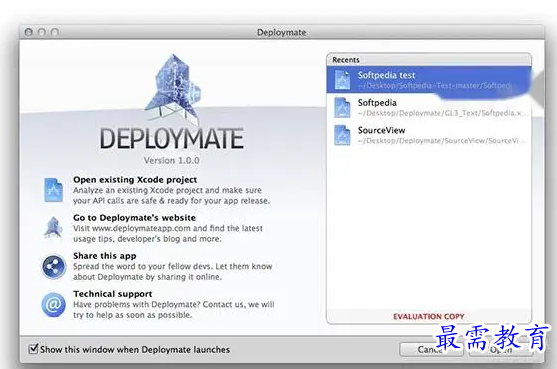This screenshot has height=369, width=557.
Task: Uncheck Show this window when Deploymate launches
Action: coord(33,348)
